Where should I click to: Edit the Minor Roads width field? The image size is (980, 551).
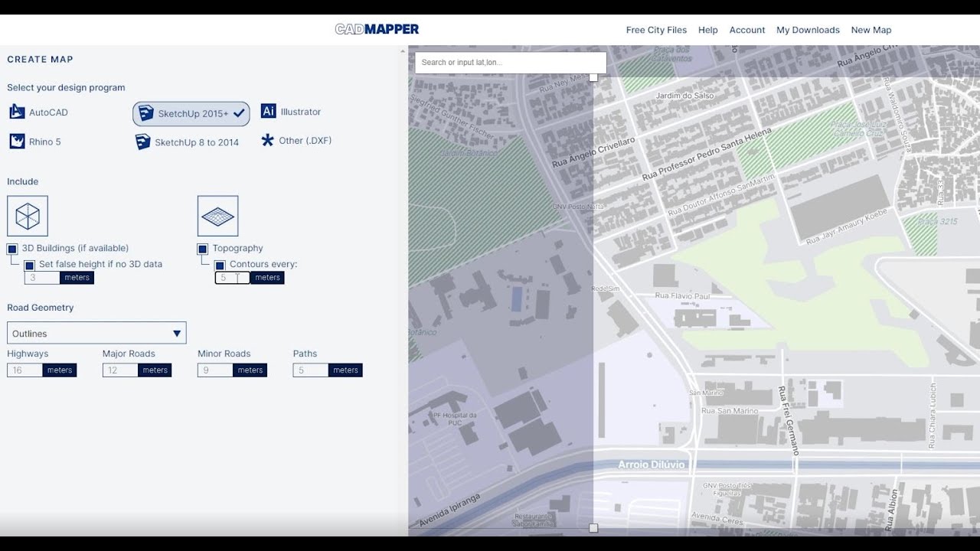[x=215, y=370]
